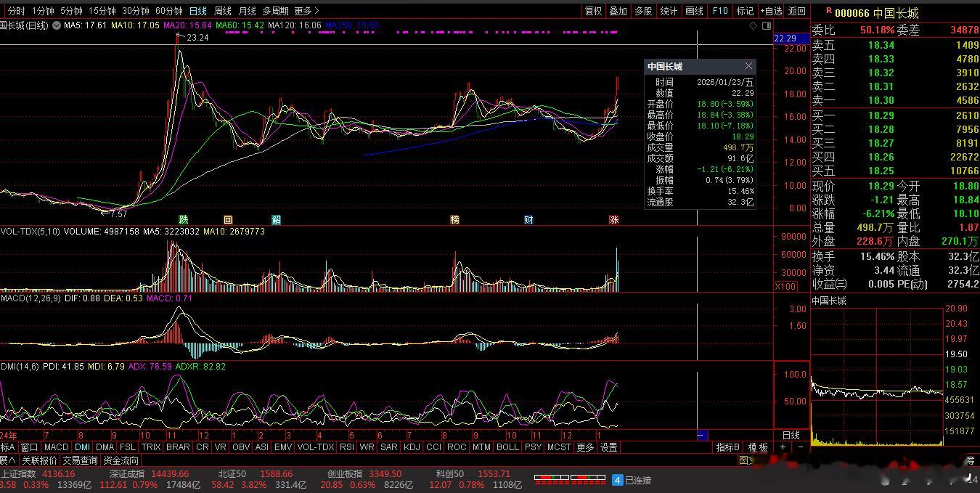Click the 榜 event marker icon
The height and width of the screenshot is (493, 980).
(454, 219)
